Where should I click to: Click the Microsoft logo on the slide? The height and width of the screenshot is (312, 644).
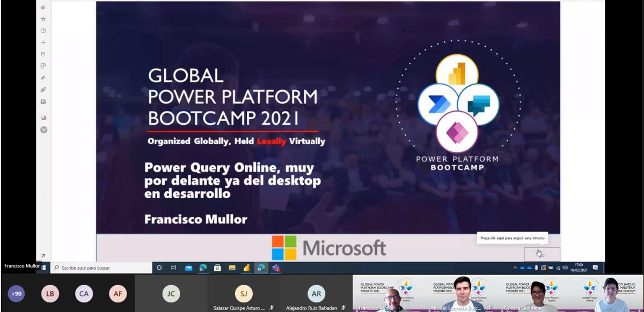[x=328, y=248]
